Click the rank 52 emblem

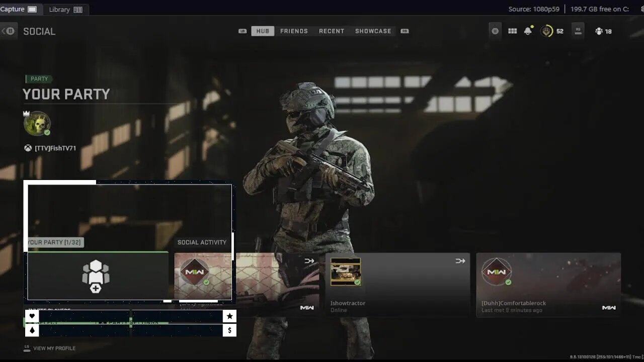(547, 31)
